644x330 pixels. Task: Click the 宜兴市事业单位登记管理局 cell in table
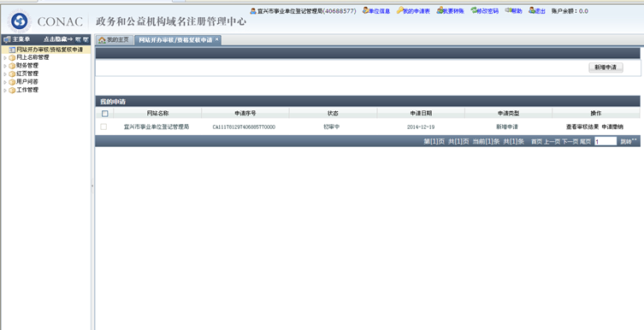pyautogui.click(x=157, y=127)
